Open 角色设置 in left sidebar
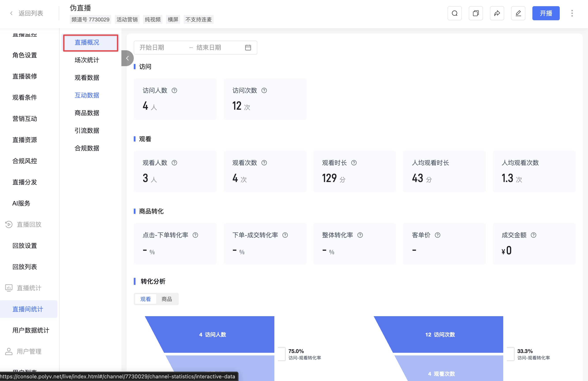This screenshot has height=381, width=588. pyautogui.click(x=25, y=55)
